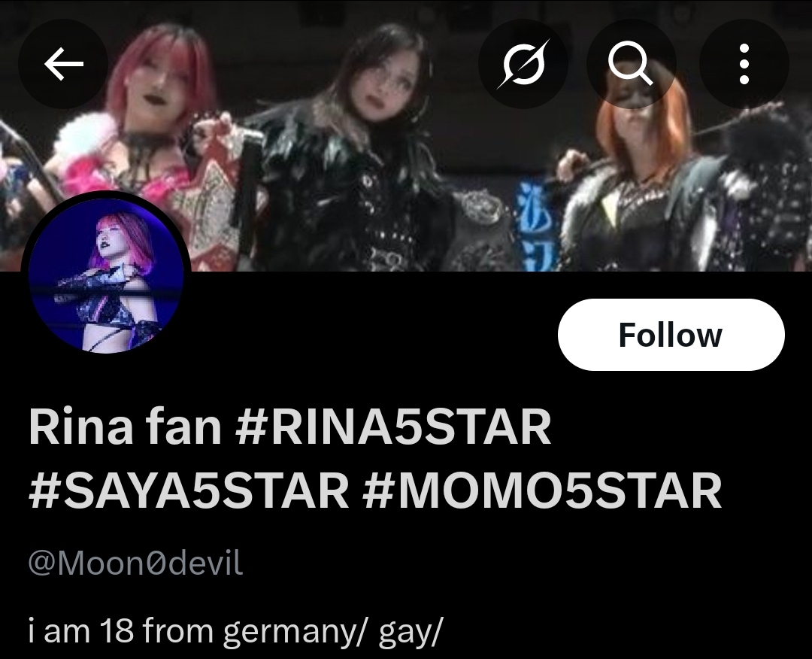Tap the @Moon0devil username handle
This screenshot has height=659, width=812.
coord(135,563)
